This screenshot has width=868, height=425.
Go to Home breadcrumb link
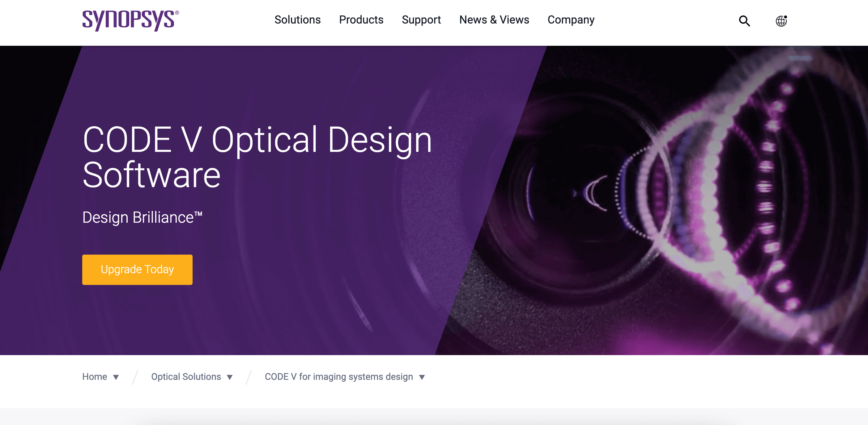(95, 377)
